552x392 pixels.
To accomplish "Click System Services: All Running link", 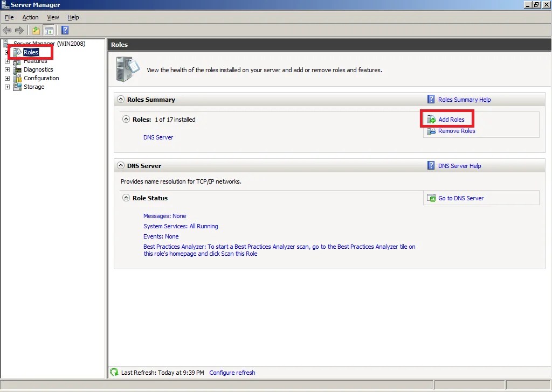I will pos(181,226).
